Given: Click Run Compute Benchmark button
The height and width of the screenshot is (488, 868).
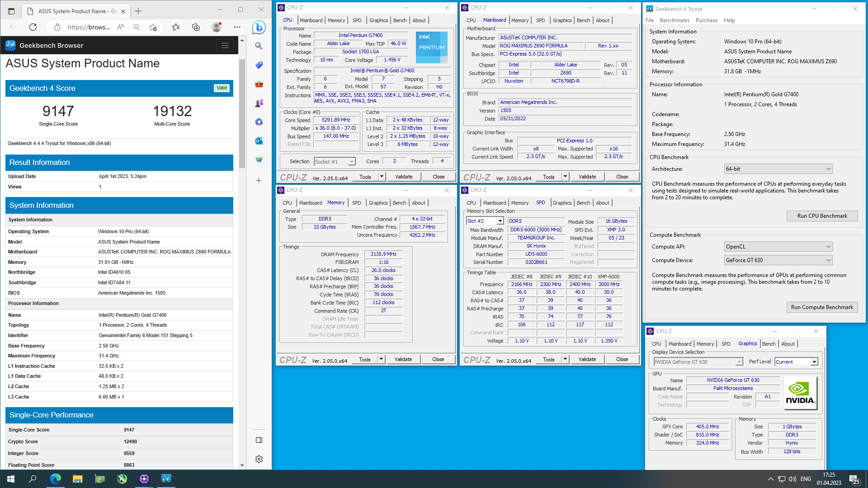Looking at the screenshot, I should click(x=822, y=307).
